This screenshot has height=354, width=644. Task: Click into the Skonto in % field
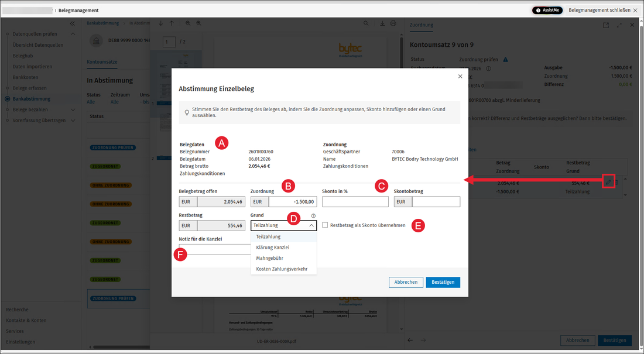355,202
